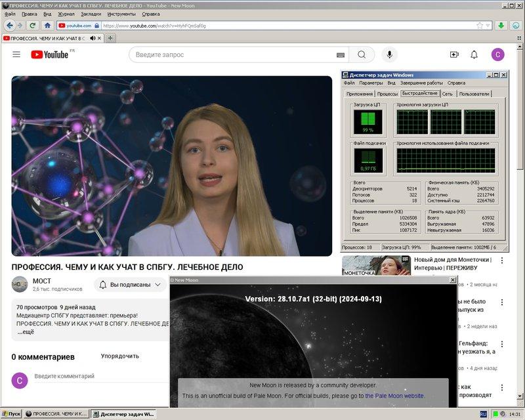The height and width of the screenshot is (420, 525).
Task: Open options for Монеточка video suggestion
Action: [x=502, y=261]
